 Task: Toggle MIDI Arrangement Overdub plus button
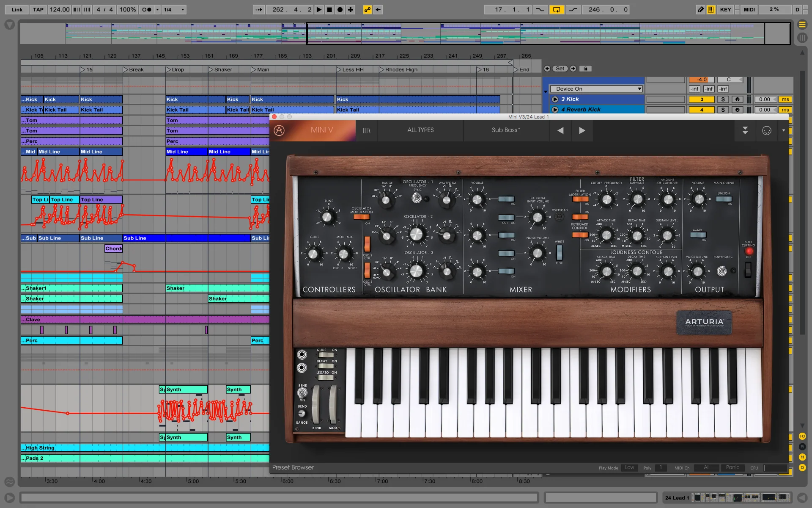351,9
